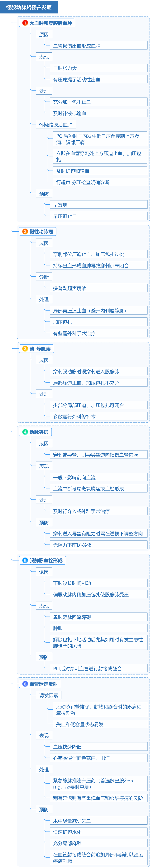Click the note starting 解除包扎下地活动后
The width and height of the screenshot is (152, 868).
(99, 643)
